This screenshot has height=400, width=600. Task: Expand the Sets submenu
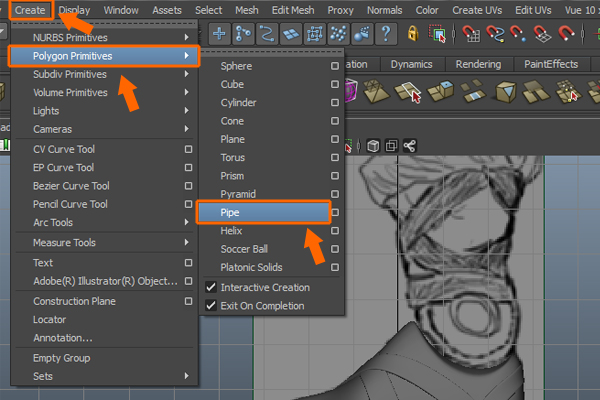[100, 377]
